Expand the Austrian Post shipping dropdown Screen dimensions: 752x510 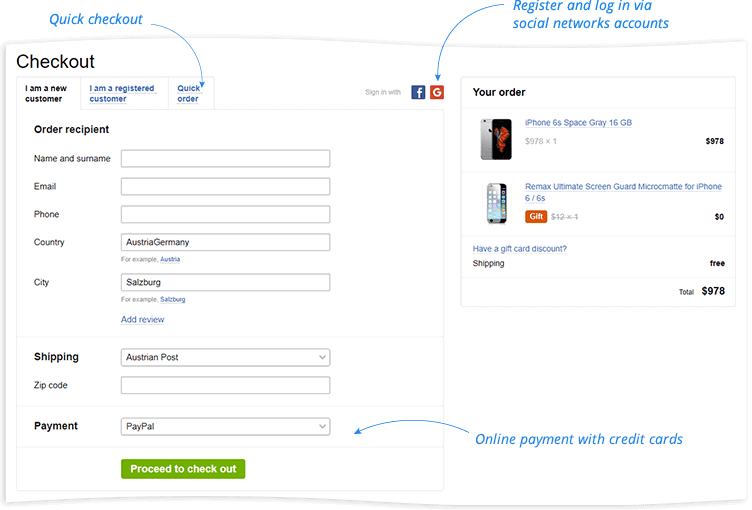coord(225,357)
